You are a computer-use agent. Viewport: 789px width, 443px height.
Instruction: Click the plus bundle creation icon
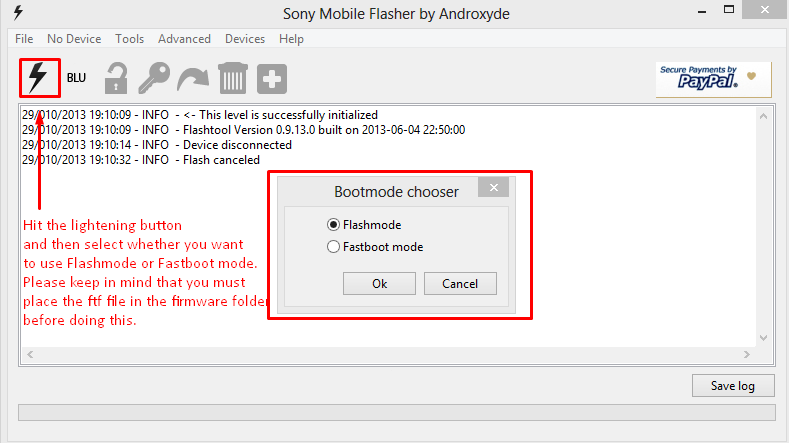(272, 79)
